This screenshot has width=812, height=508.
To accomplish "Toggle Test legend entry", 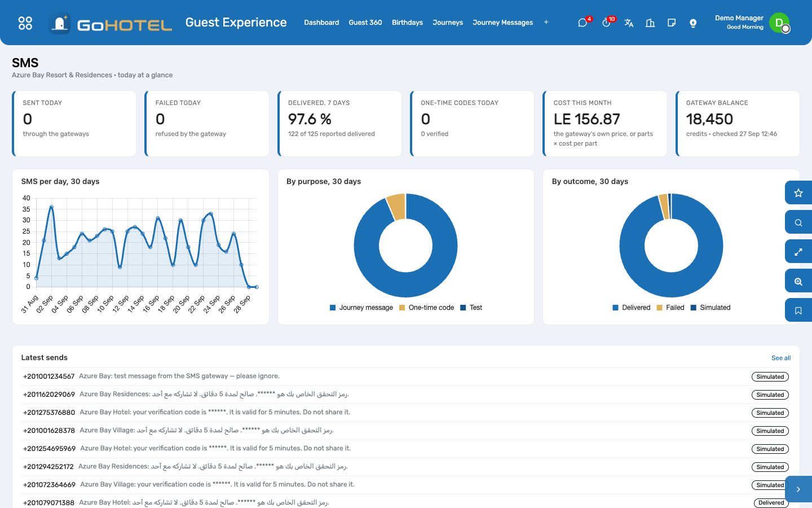I will (471, 308).
